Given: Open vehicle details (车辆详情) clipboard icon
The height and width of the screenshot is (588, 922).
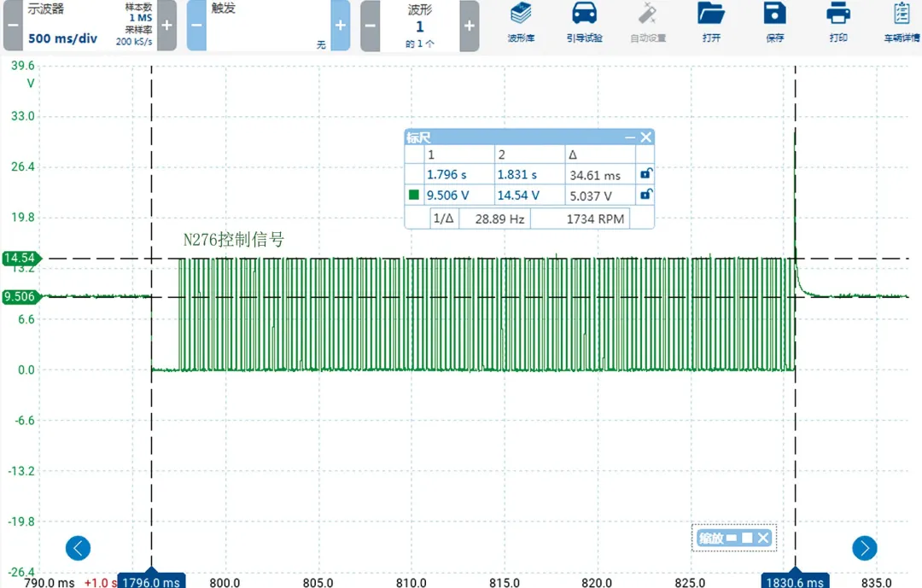Looking at the screenshot, I should point(901,22).
